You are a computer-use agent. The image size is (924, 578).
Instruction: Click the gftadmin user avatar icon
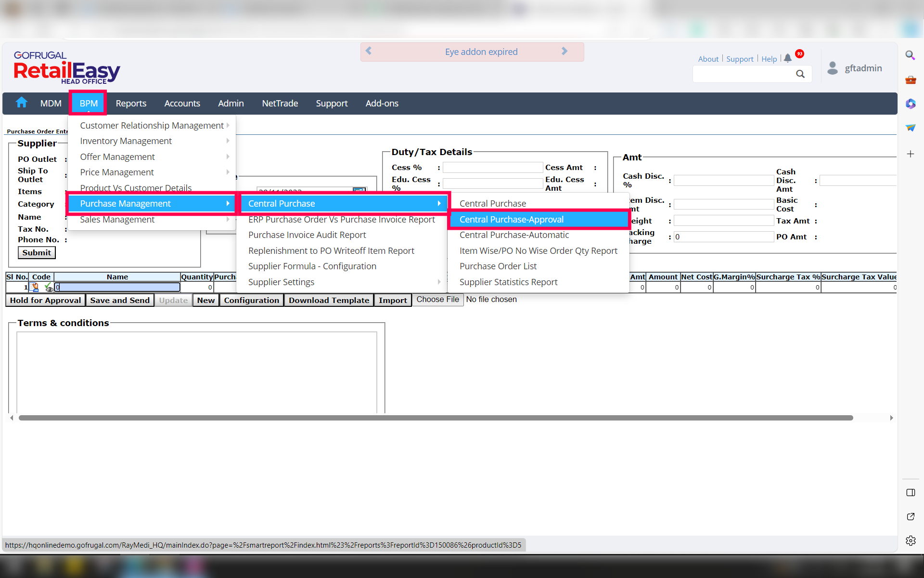click(x=832, y=68)
